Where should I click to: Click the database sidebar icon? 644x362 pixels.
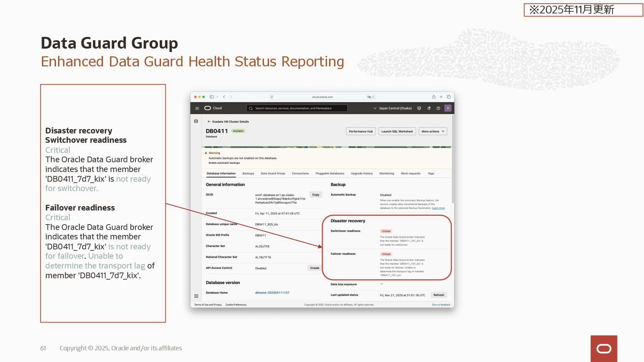tap(196, 121)
